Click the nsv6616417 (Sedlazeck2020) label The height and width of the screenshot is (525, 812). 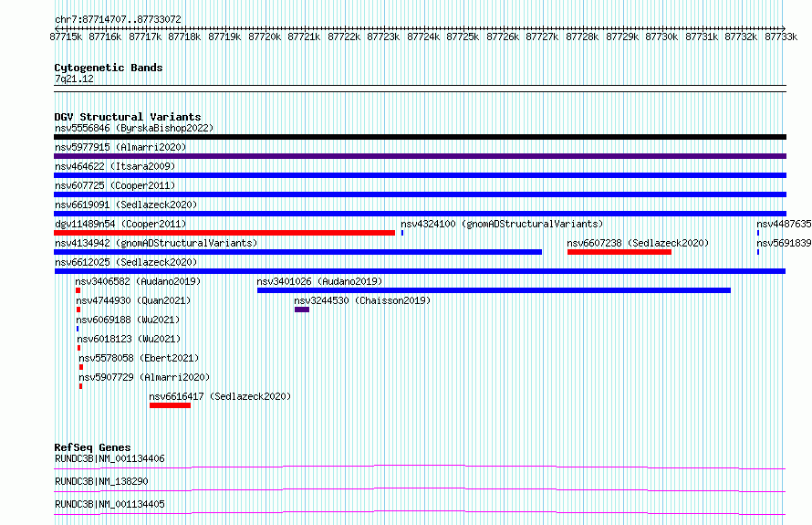tap(220, 396)
